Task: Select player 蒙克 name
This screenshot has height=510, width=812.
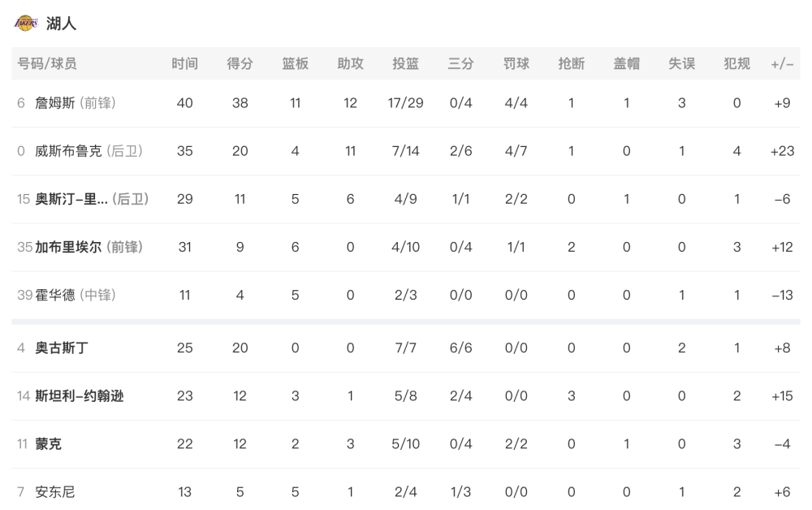Action: click(x=48, y=444)
